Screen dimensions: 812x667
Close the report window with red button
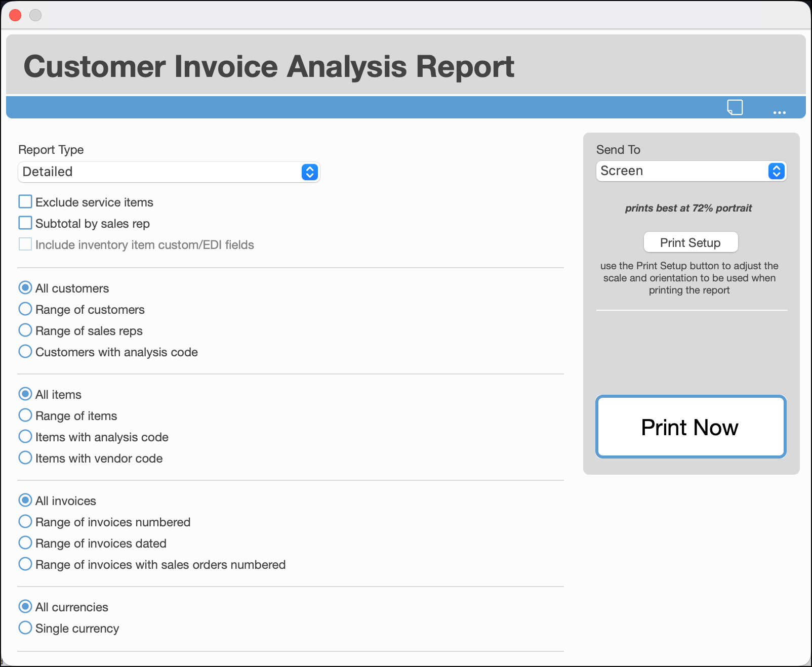[x=16, y=15]
